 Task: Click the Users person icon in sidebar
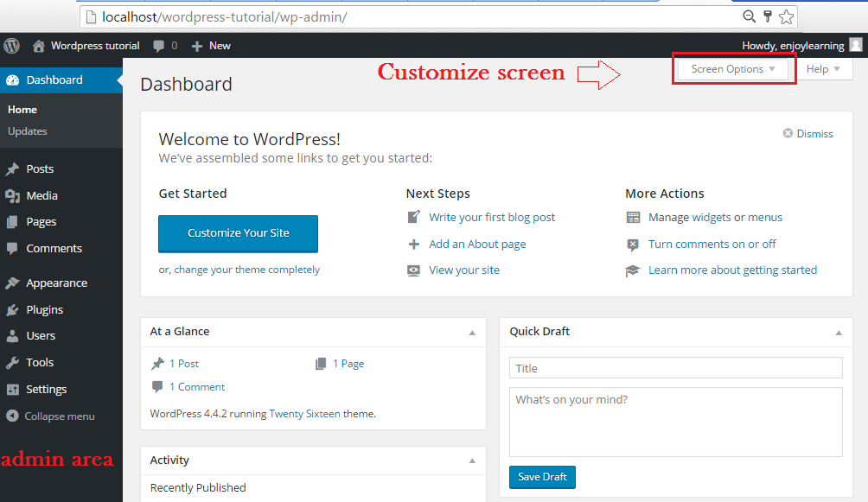pyautogui.click(x=12, y=336)
